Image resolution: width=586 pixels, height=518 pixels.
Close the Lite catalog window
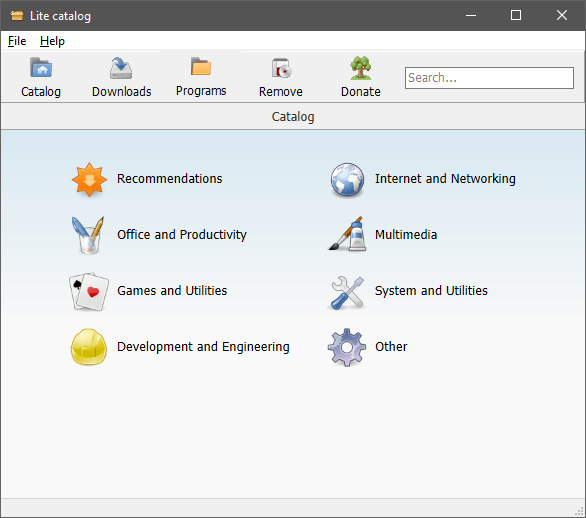tap(562, 15)
